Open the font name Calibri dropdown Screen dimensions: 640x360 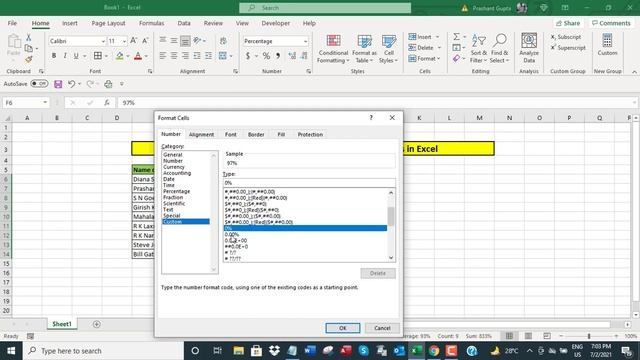(103, 41)
